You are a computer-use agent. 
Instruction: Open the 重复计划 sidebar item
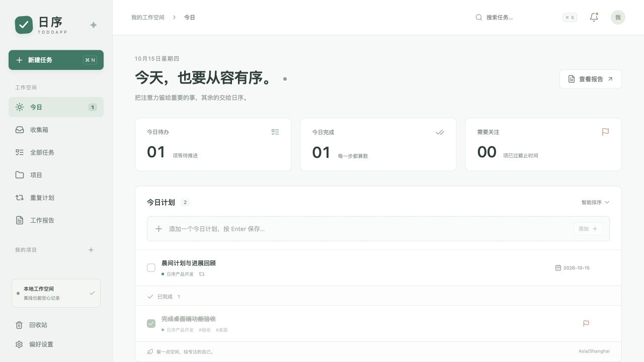(56, 198)
